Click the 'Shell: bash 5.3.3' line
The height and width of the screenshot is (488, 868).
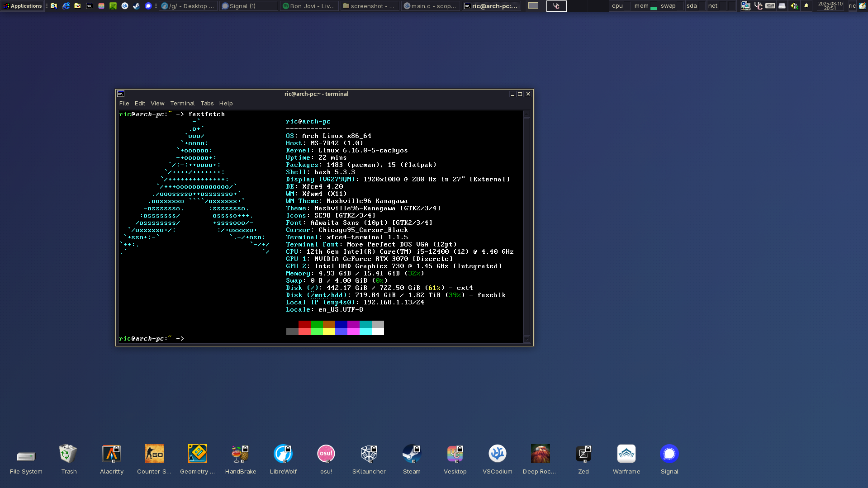pyautogui.click(x=320, y=172)
